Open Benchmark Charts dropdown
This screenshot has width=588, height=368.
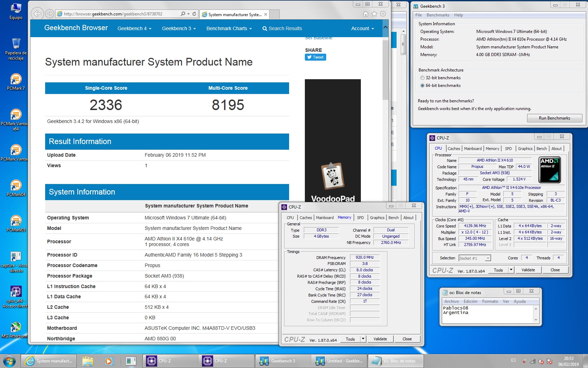(229, 28)
